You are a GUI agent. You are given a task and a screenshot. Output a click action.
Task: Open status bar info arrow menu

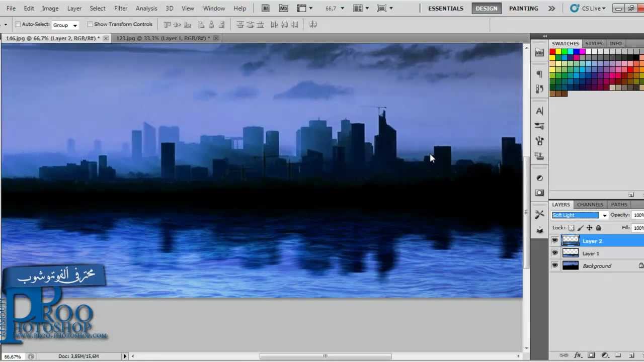click(125, 356)
